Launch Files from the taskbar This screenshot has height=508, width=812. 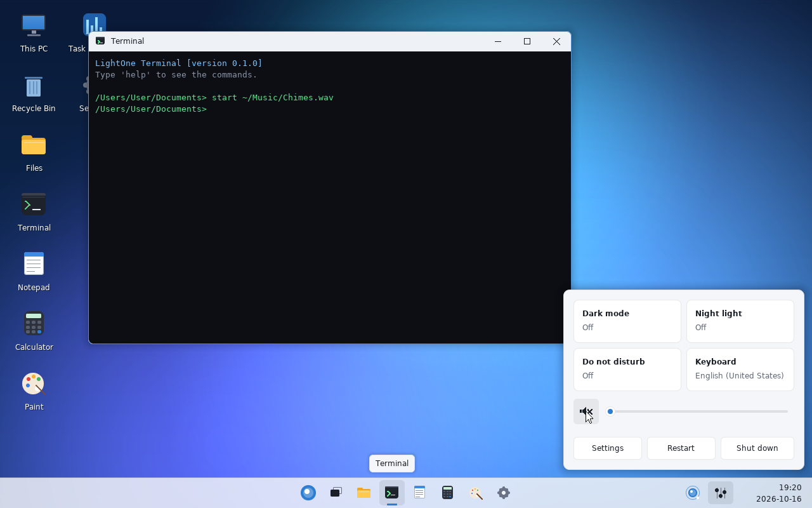364,493
